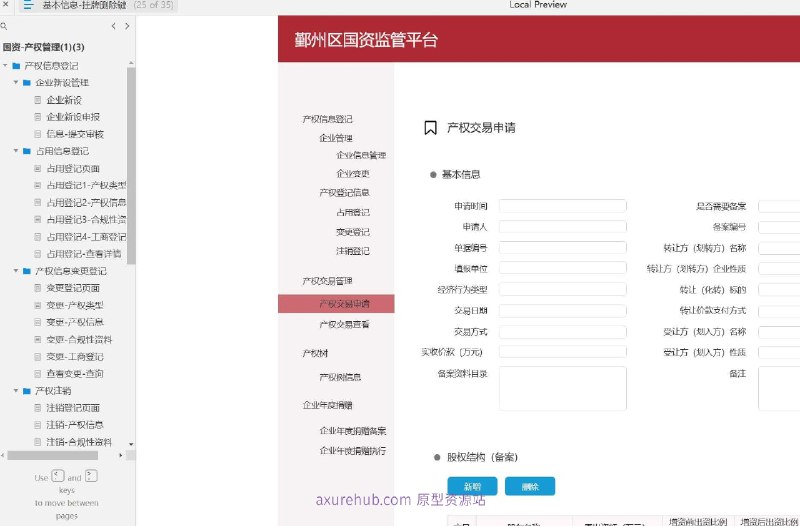800x526 pixels.
Task: Open 企业年度捐赠执行 menu item
Action: 353,451
